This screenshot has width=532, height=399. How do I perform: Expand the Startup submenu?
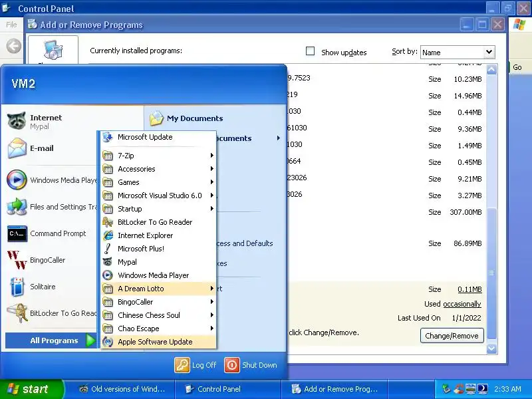[158, 209]
